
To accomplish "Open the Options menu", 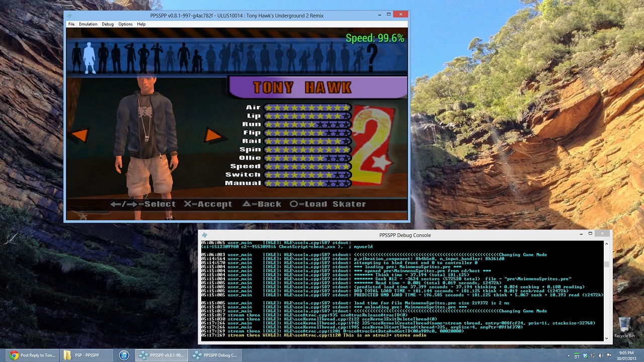I will pos(125,24).
